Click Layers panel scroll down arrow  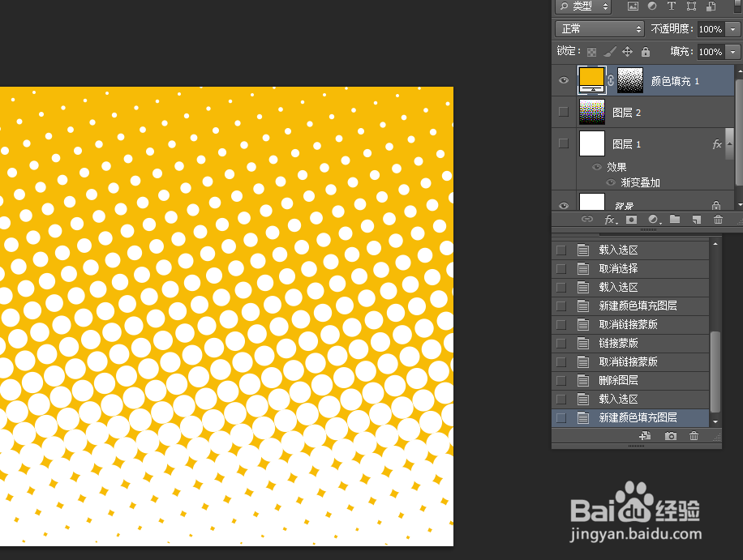tap(739, 205)
